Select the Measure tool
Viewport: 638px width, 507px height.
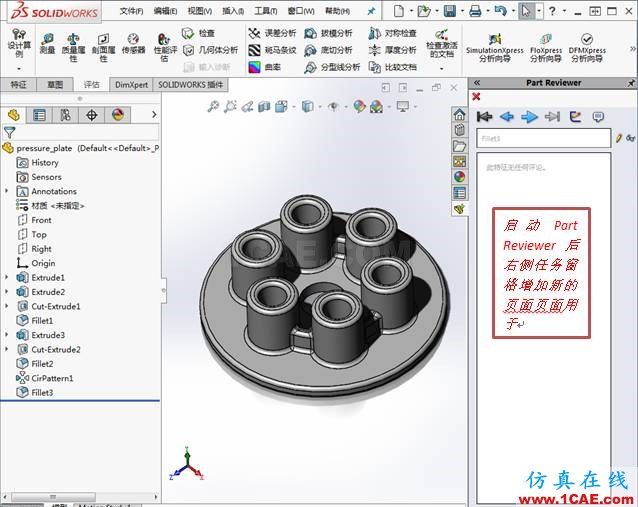pyautogui.click(x=48, y=44)
